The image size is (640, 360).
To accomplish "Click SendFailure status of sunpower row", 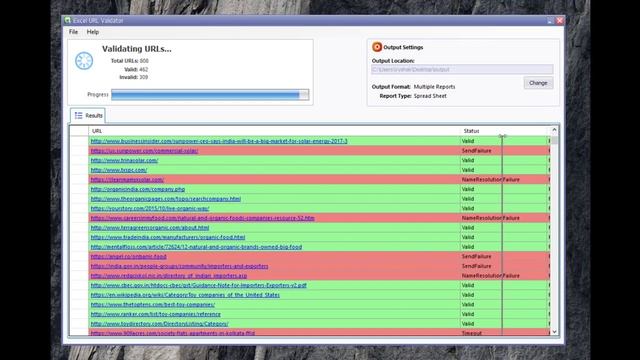I will pos(476,151).
